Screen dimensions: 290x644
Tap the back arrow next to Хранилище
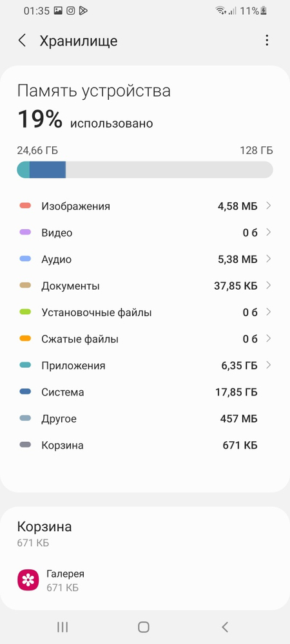(22, 41)
